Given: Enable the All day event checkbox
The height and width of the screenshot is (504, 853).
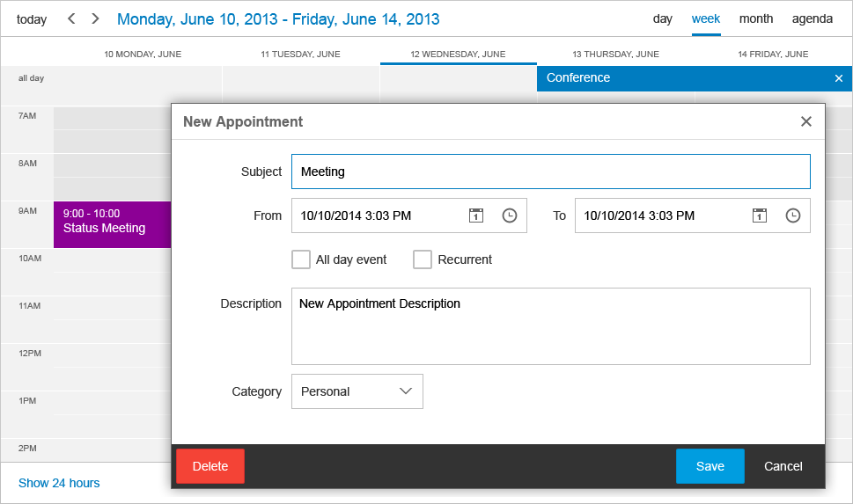Looking at the screenshot, I should (x=301, y=259).
